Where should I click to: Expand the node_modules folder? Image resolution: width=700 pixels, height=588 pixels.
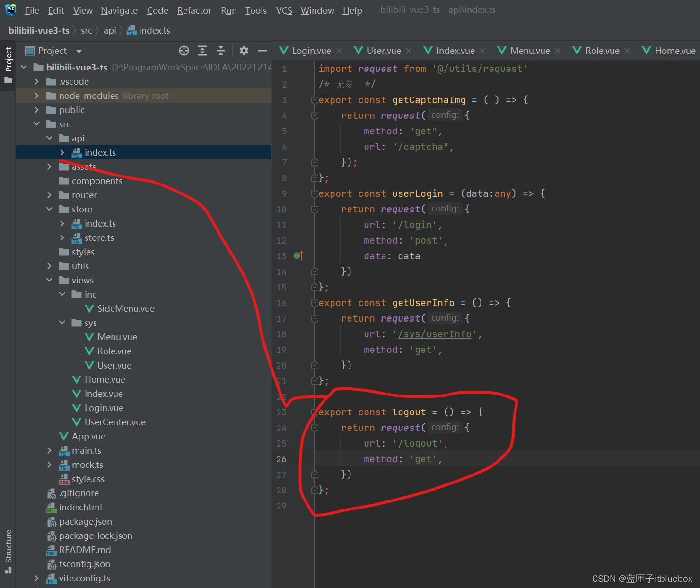[x=37, y=96]
